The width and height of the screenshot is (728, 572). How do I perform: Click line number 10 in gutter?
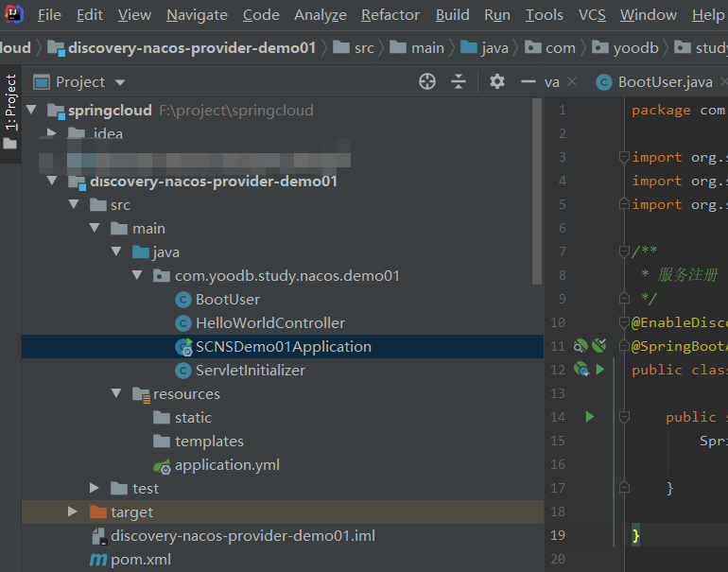[x=558, y=322]
